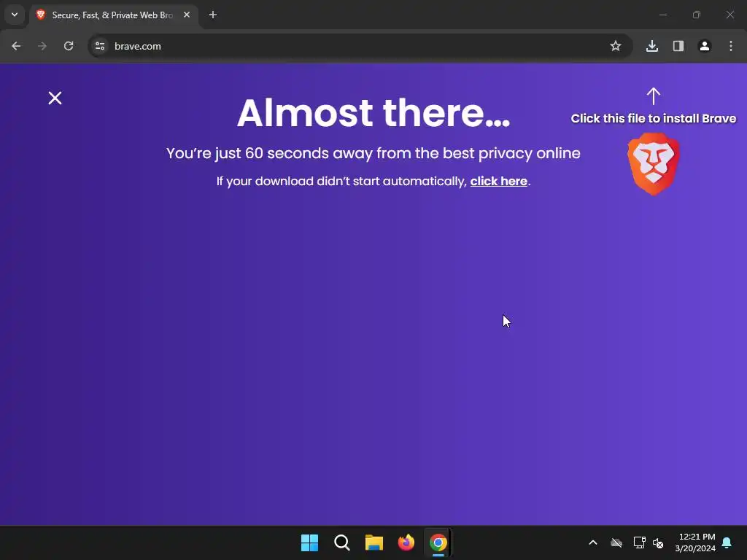Open the notification bell icon

coord(727,542)
